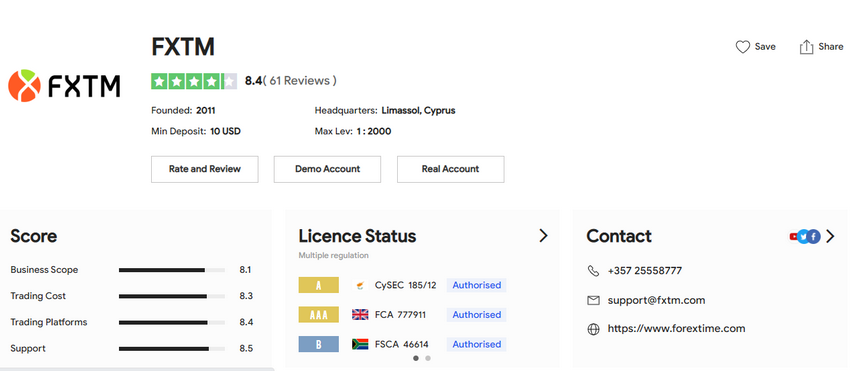This screenshot has height=371, width=852.
Task: Click the envelope icon next to support email
Action: coord(593,300)
